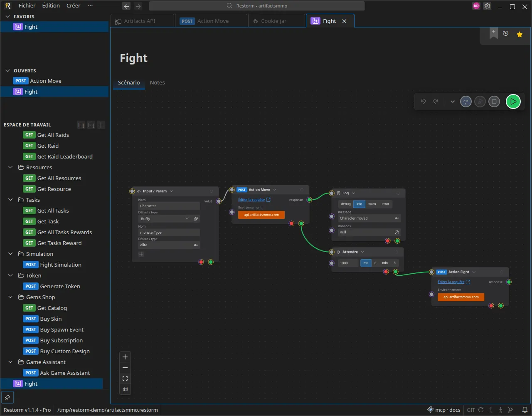Click the debug run icon button

click(480, 102)
